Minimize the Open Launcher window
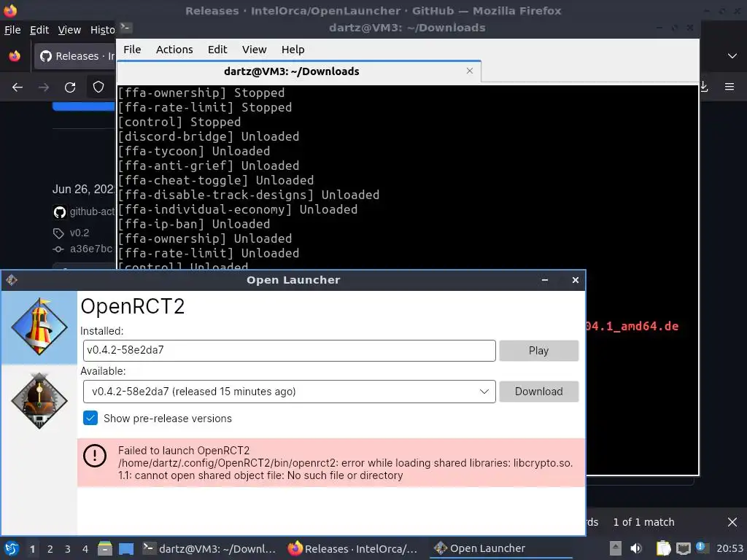The image size is (747, 560). (x=544, y=280)
